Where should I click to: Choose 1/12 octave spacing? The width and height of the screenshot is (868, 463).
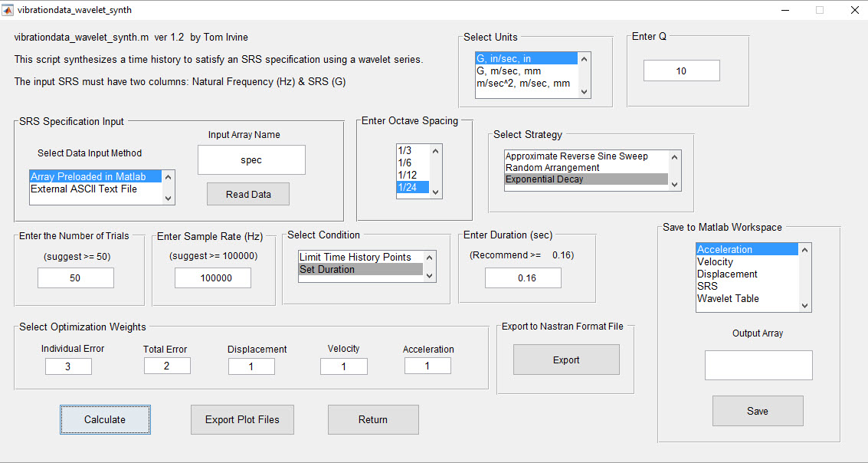408,175
